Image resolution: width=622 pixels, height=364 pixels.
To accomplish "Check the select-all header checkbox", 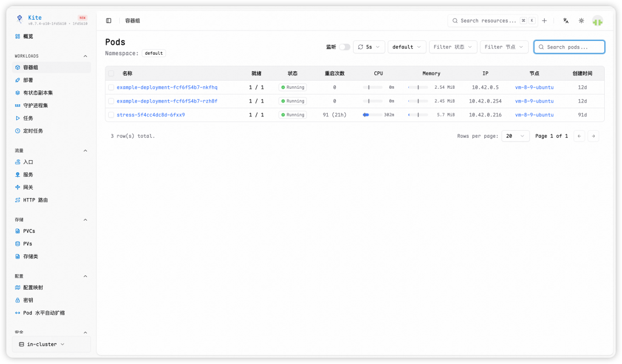I will (x=111, y=73).
